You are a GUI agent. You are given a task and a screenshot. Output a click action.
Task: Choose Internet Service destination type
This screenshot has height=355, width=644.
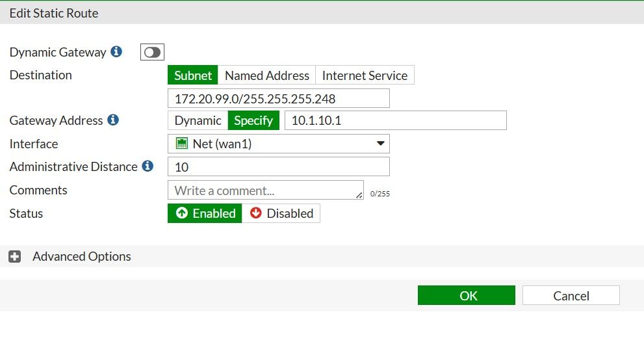[x=365, y=75]
